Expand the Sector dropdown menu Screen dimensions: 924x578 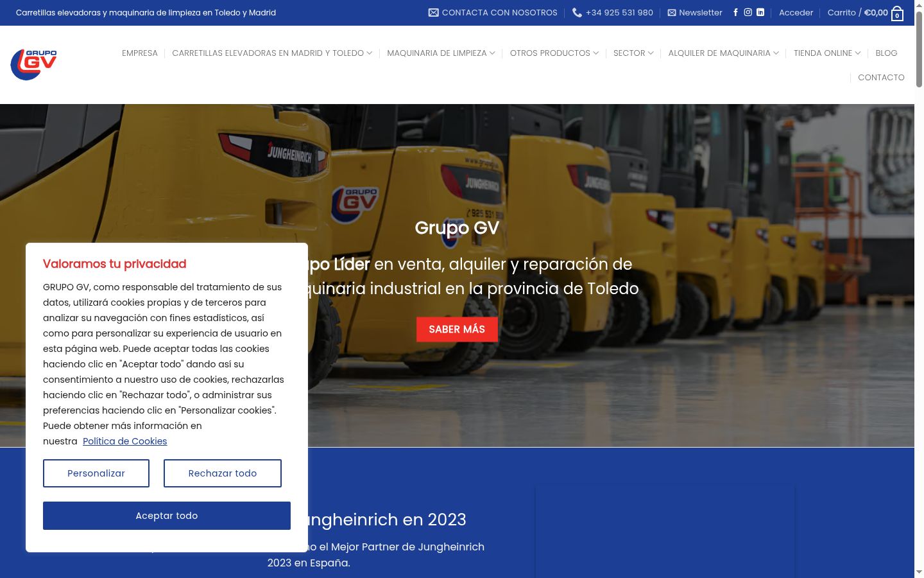[x=633, y=53]
